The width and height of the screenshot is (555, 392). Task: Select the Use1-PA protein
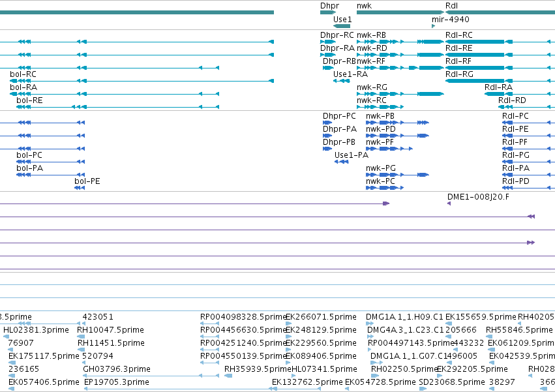342,162
